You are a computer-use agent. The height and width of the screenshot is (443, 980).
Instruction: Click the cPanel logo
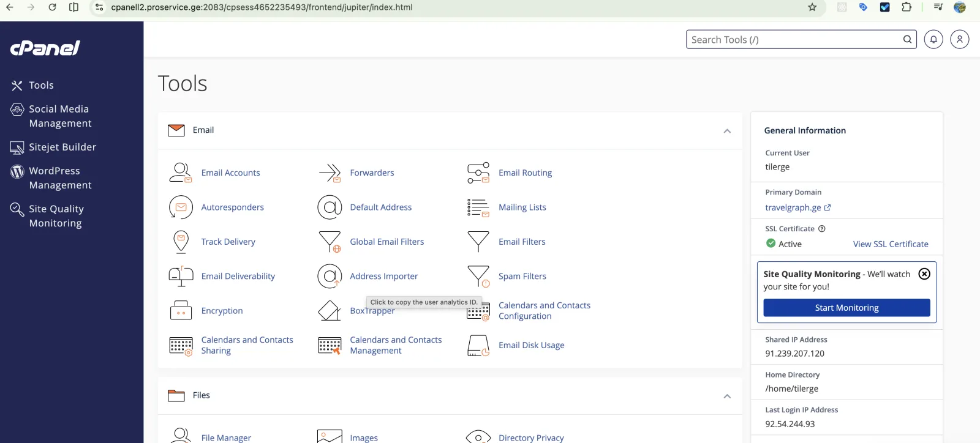[x=45, y=48]
